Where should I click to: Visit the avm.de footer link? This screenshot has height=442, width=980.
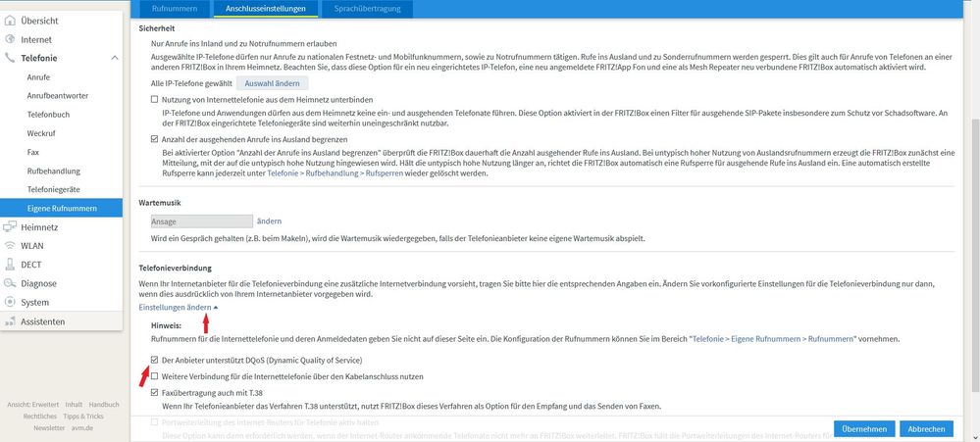click(x=81, y=428)
